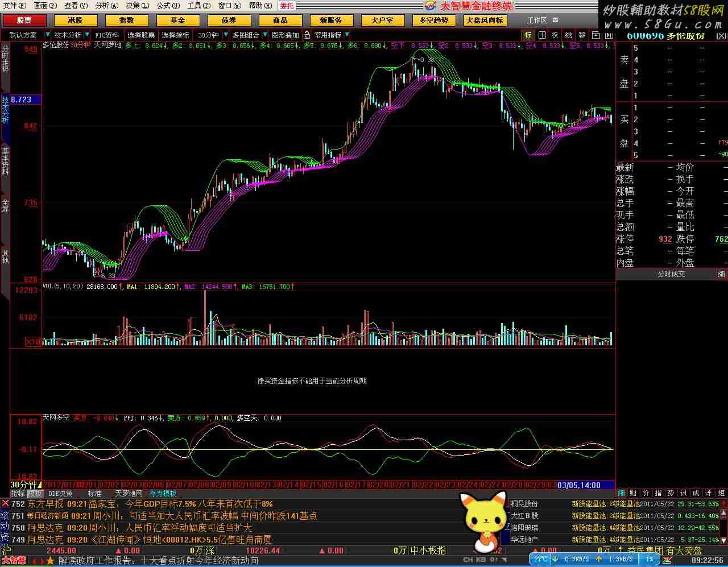
Task: Switch to the 指数 market button
Action: (x=127, y=20)
